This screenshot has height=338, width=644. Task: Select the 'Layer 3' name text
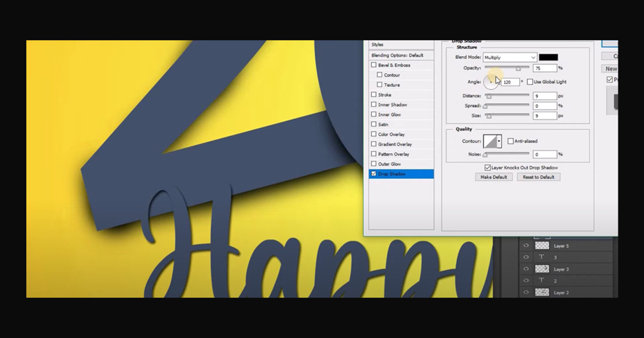coord(561,269)
